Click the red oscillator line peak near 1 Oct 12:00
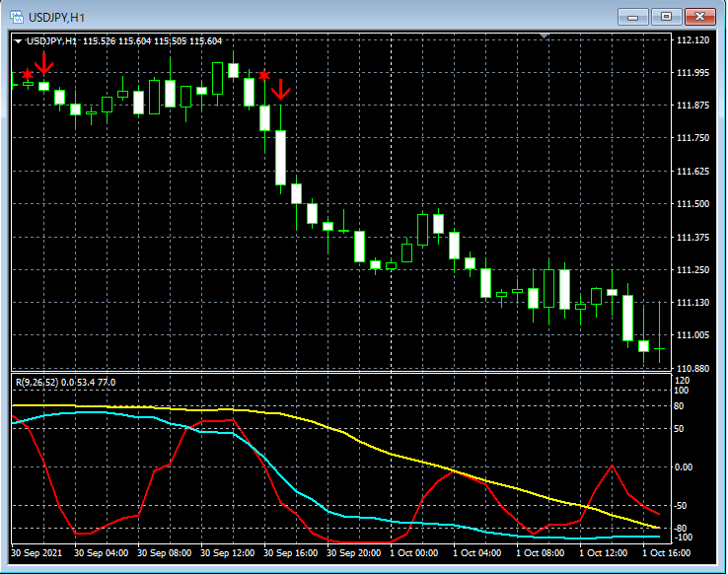The width and height of the screenshot is (728, 574). [612, 465]
